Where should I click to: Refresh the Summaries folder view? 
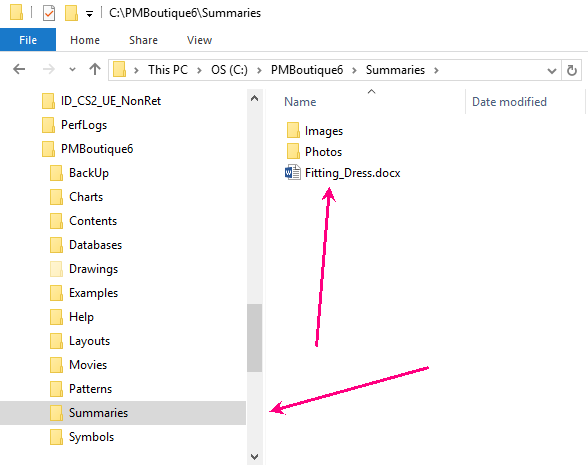coord(572,70)
